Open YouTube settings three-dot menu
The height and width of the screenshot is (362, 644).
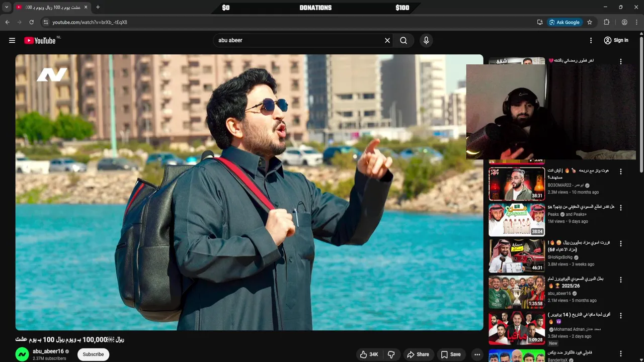(x=591, y=40)
